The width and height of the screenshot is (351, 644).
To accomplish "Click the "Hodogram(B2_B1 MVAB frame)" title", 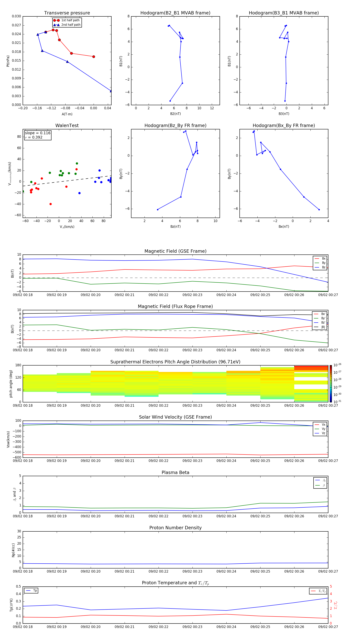I will 175,13.
